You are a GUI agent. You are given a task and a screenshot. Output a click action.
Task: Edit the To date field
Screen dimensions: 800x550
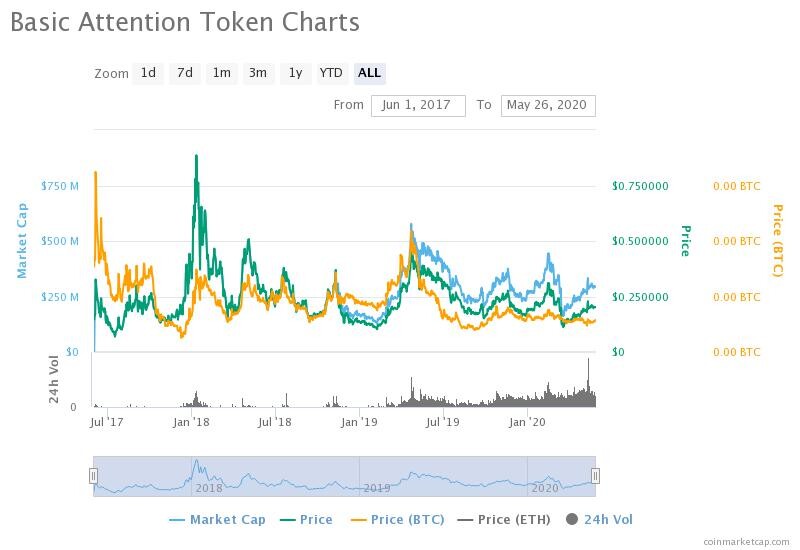click(548, 106)
